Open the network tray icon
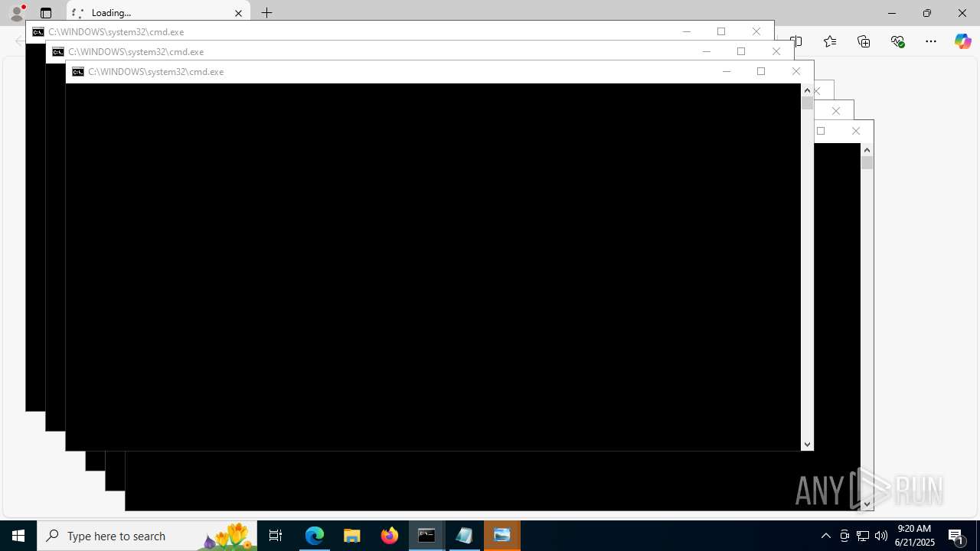Image resolution: width=980 pixels, height=551 pixels. [x=863, y=536]
